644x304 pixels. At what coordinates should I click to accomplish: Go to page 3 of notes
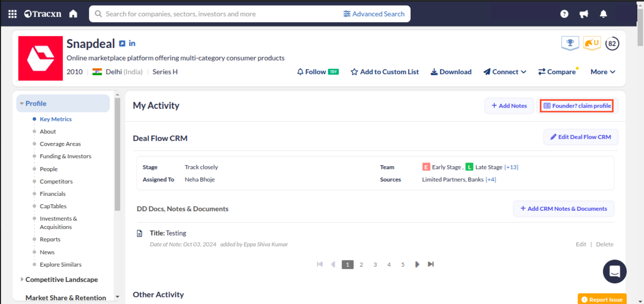375,264
